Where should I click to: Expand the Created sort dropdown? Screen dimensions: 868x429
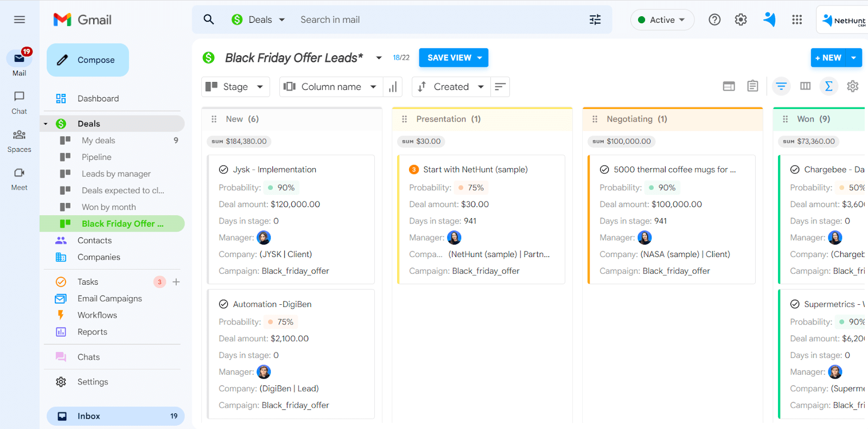[451, 87]
